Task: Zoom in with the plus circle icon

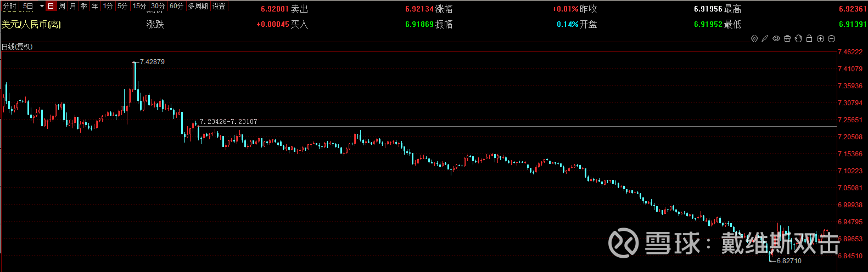Action: point(820,38)
